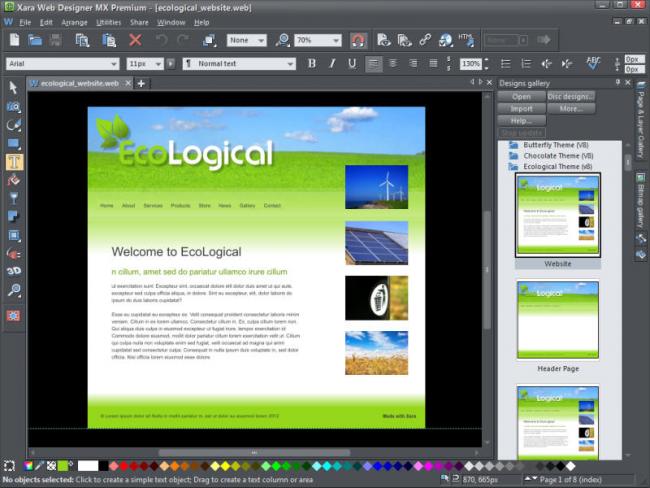
Task: Open the Arrange menu
Action: 74,22
